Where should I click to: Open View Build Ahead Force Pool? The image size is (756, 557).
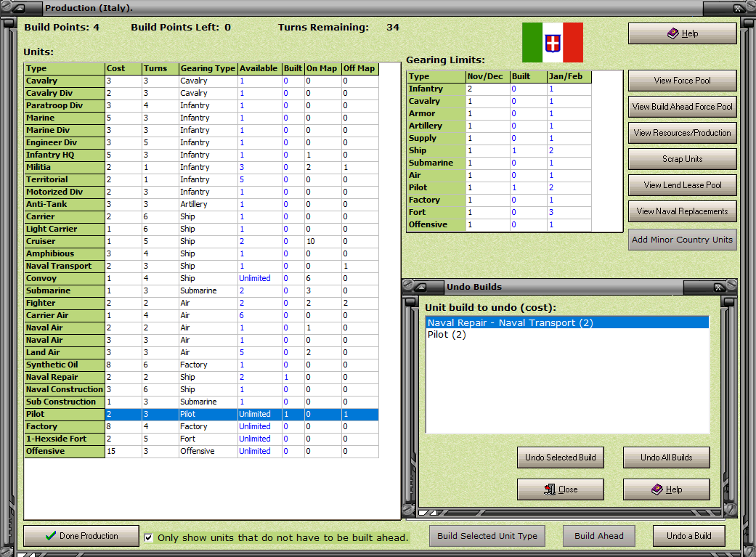pyautogui.click(x=682, y=107)
